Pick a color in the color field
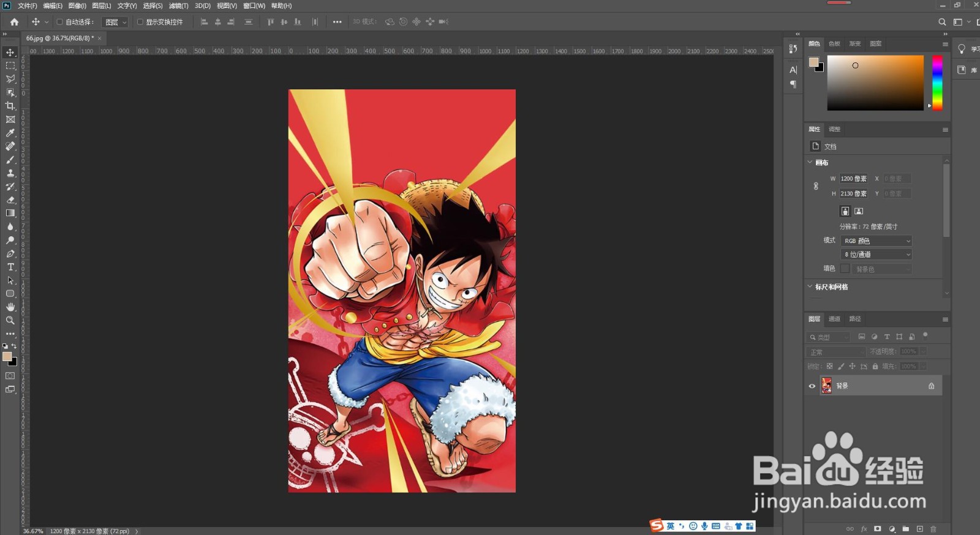This screenshot has width=980, height=535. tap(875, 83)
